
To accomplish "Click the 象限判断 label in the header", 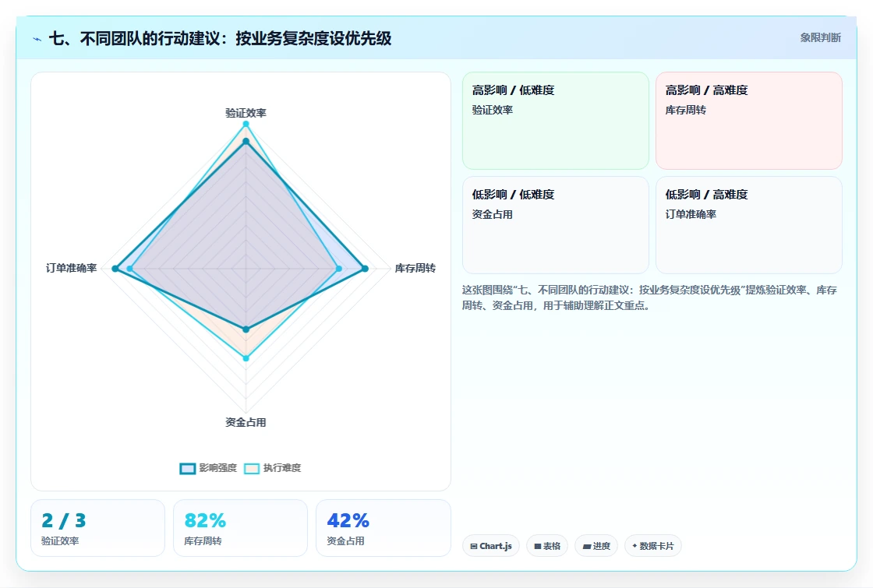I will coord(820,38).
